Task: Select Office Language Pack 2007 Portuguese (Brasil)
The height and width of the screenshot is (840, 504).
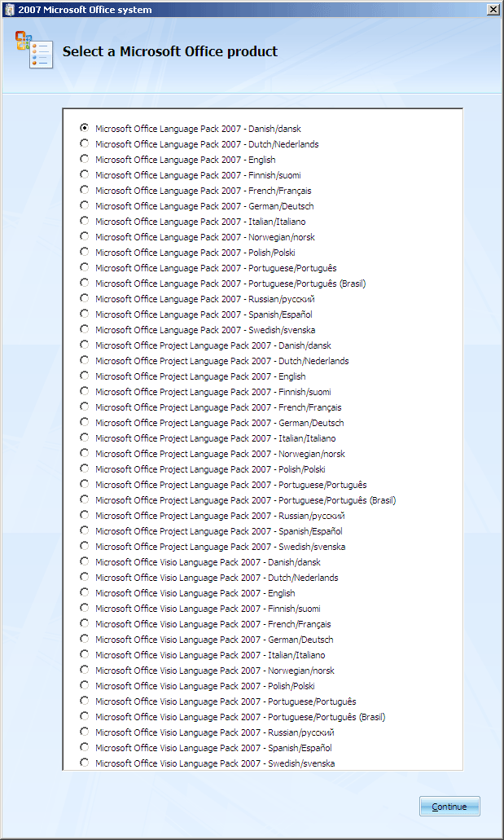Action: 84,283
